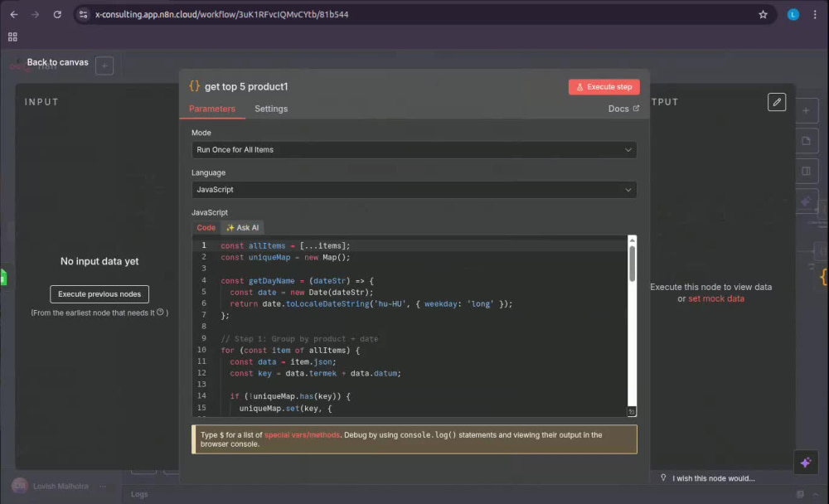Screen dimensions: 829x504
Task: Click the output edit pencil icon
Action: click(777, 102)
